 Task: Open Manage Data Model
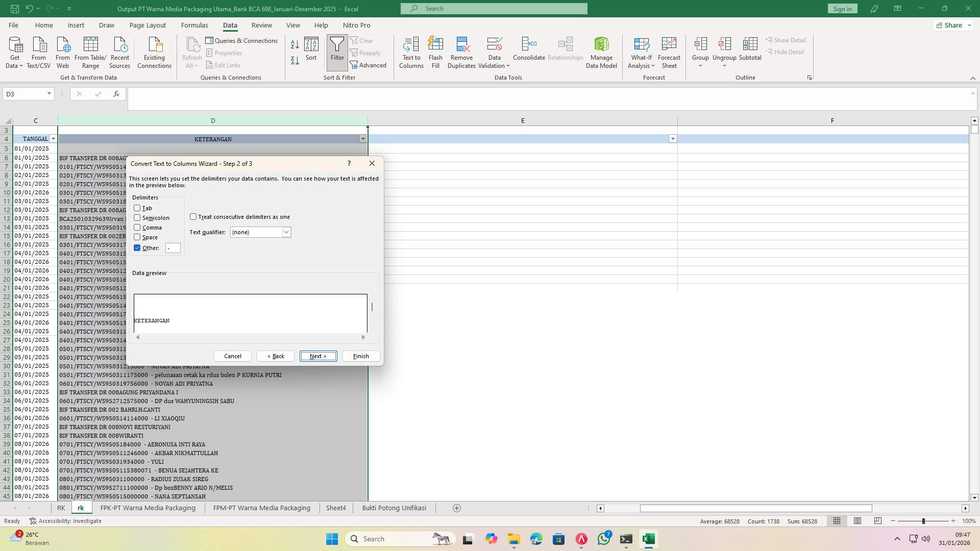click(x=601, y=52)
